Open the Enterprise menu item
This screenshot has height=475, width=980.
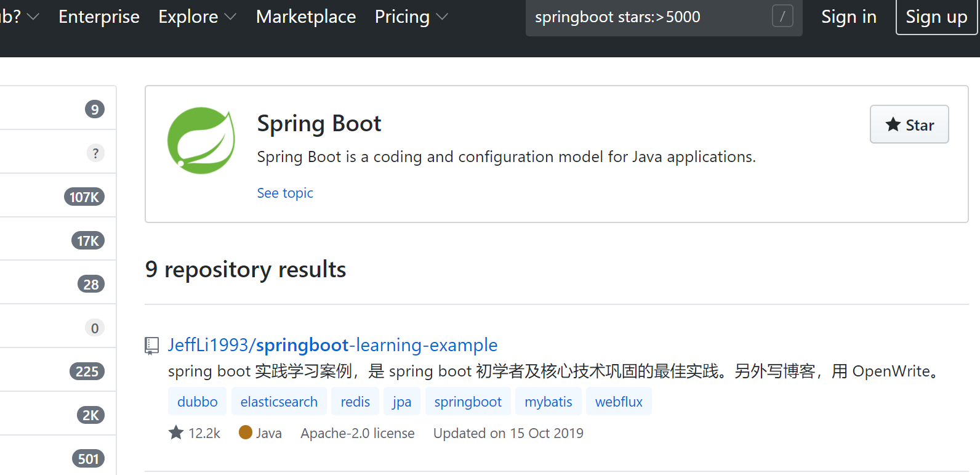pyautogui.click(x=99, y=17)
